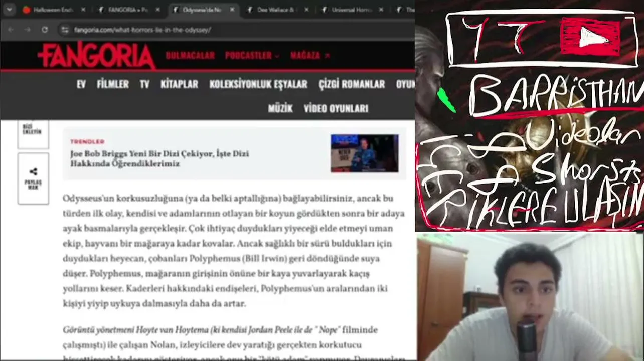Viewport: 644px width, 361px height.
Task: Open the KİTAPLAR category
Action: (x=179, y=84)
